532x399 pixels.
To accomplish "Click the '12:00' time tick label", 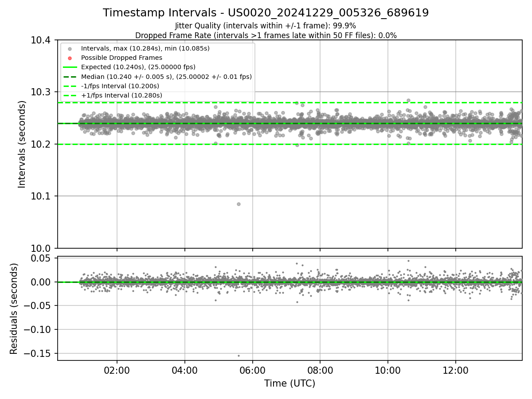I will tap(456, 370).
